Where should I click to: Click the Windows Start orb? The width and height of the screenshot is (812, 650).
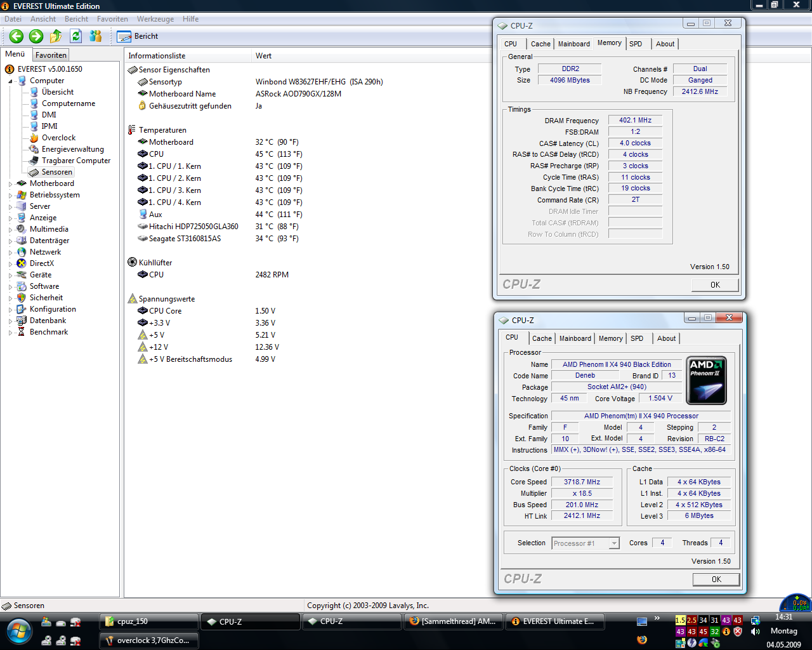tap(19, 632)
